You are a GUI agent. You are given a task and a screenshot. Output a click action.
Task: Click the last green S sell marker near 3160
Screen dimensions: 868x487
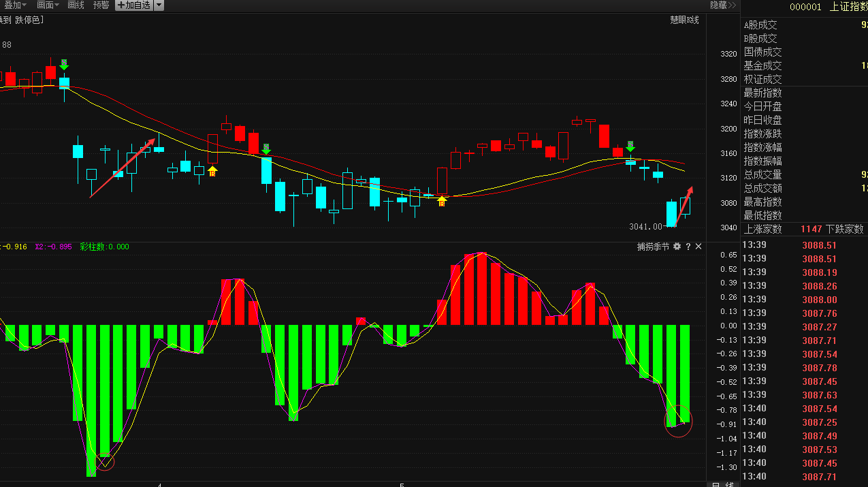coord(630,146)
